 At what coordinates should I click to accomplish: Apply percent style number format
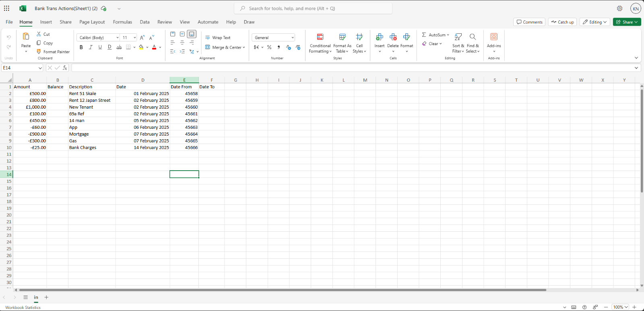point(269,47)
